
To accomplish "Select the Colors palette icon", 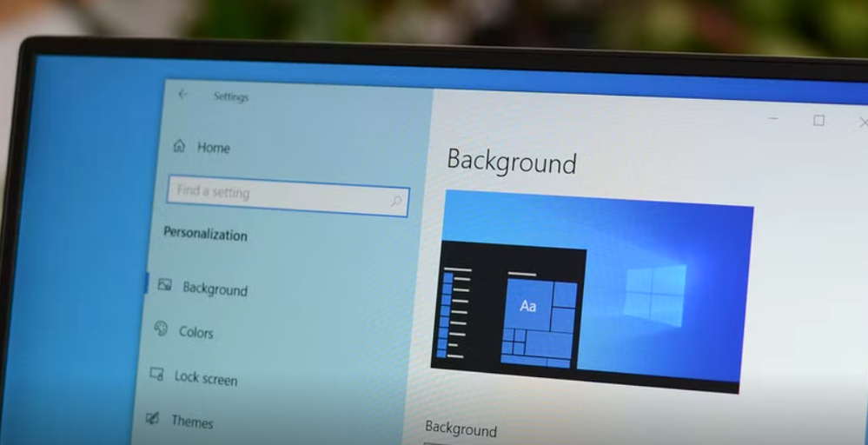I will [x=161, y=329].
